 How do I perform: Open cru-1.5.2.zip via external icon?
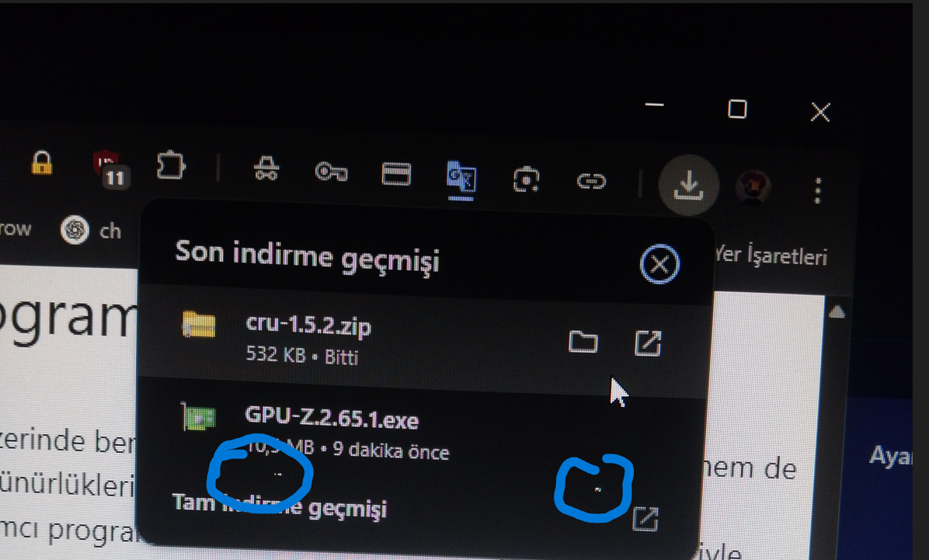(x=648, y=343)
